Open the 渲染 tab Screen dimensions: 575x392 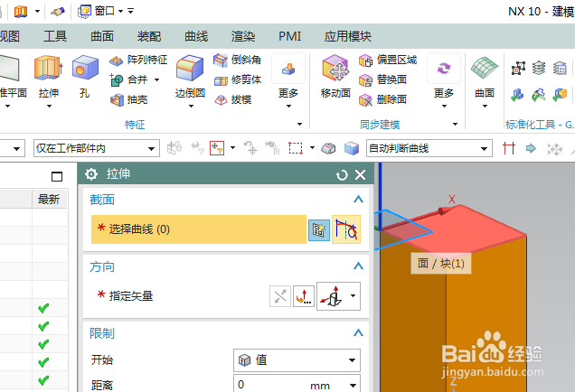[243, 36]
